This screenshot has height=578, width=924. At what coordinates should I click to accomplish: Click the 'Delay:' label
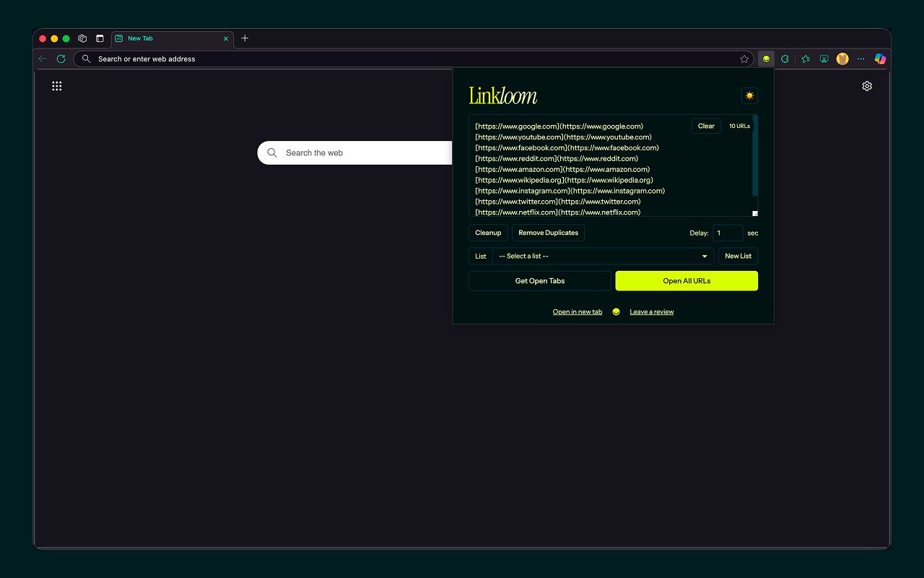click(x=699, y=233)
